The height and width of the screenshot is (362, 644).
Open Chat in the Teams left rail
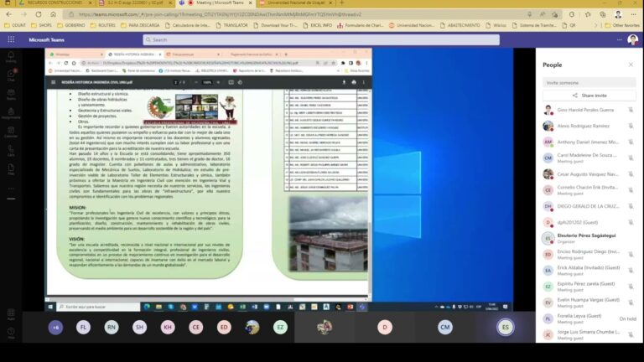click(11, 75)
